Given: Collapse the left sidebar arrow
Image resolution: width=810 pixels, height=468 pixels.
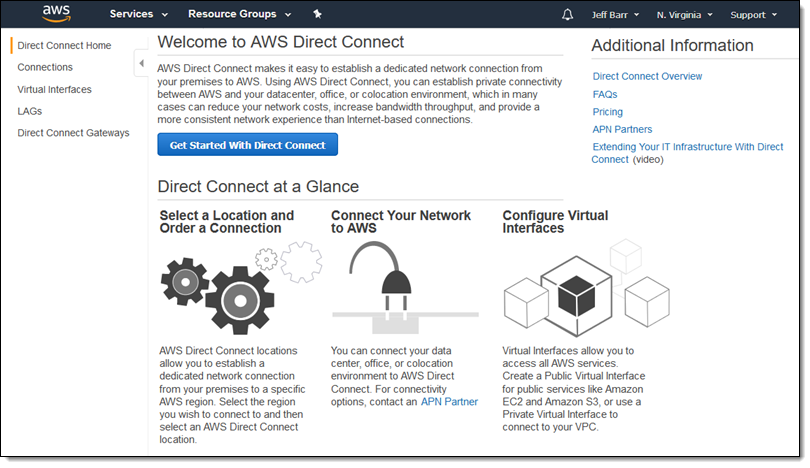Looking at the screenshot, I should [141, 63].
